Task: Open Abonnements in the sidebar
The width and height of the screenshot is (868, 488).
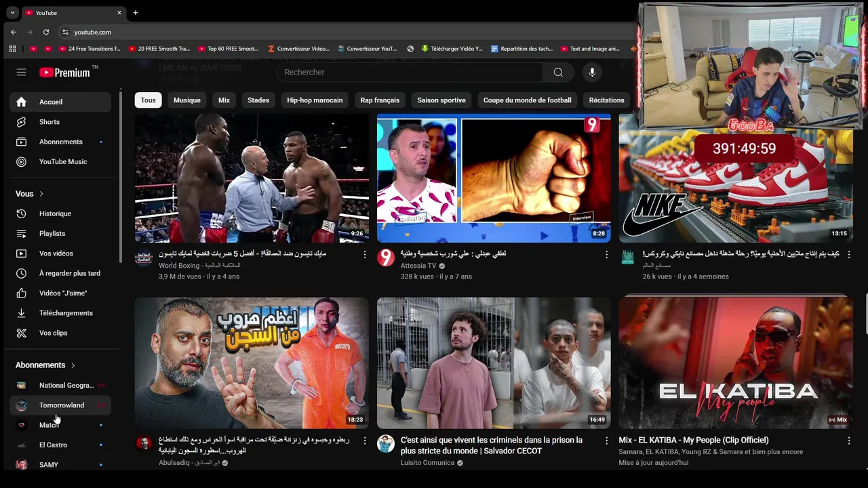Action: (x=60, y=142)
